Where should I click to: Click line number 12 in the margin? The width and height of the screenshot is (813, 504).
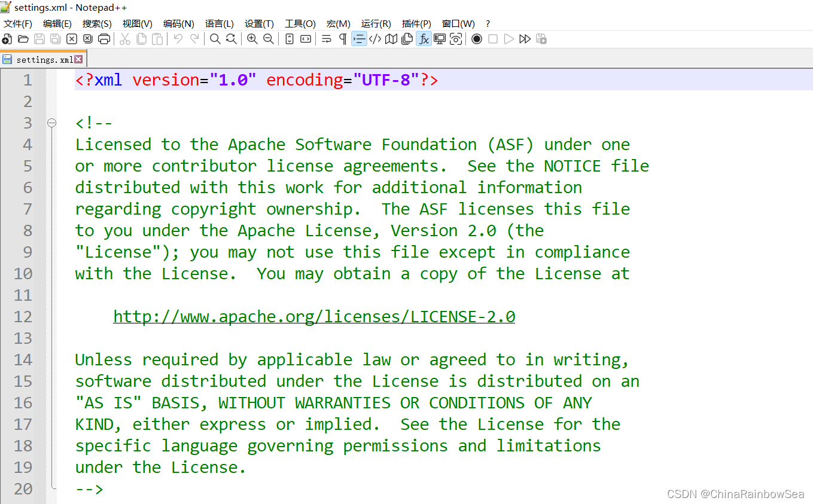point(23,317)
